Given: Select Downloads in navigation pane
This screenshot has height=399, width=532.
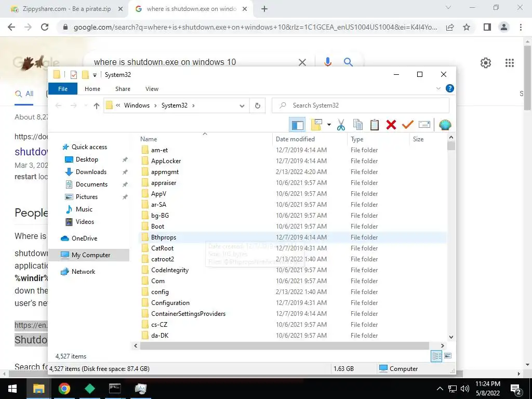Looking at the screenshot, I should click(90, 172).
